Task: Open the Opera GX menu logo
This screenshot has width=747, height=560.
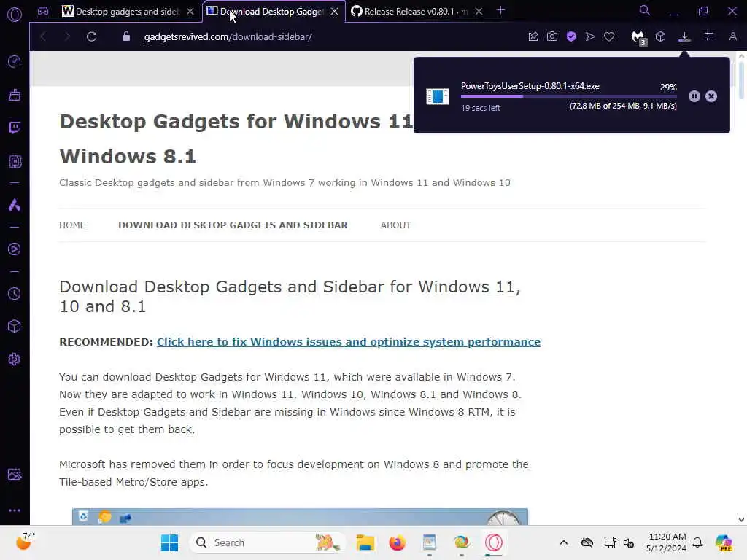Action: 15,15
